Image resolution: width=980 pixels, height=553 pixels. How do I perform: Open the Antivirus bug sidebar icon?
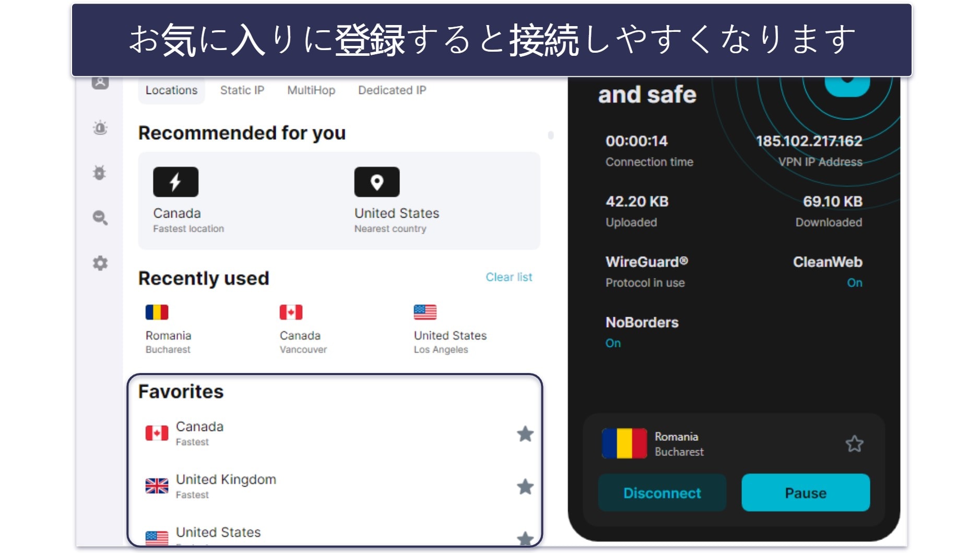[100, 173]
